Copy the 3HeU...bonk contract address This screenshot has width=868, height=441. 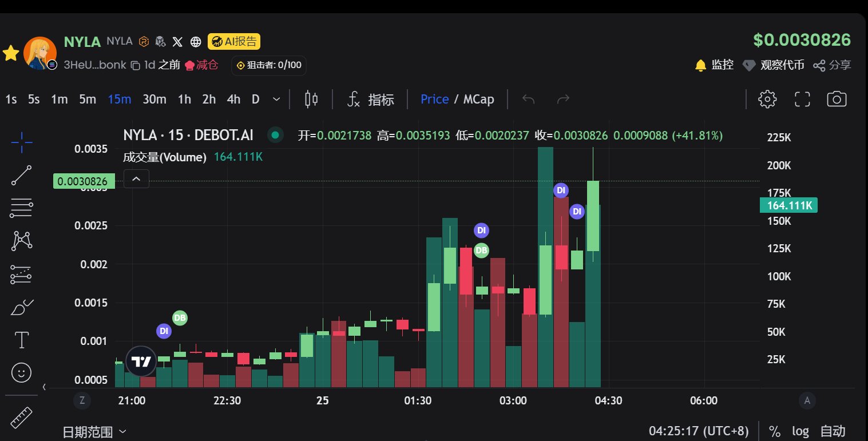tap(135, 65)
